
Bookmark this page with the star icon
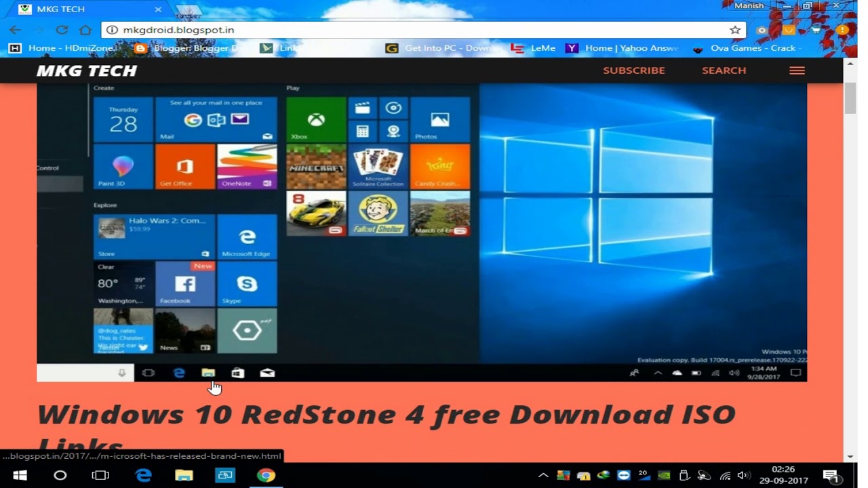[735, 30]
